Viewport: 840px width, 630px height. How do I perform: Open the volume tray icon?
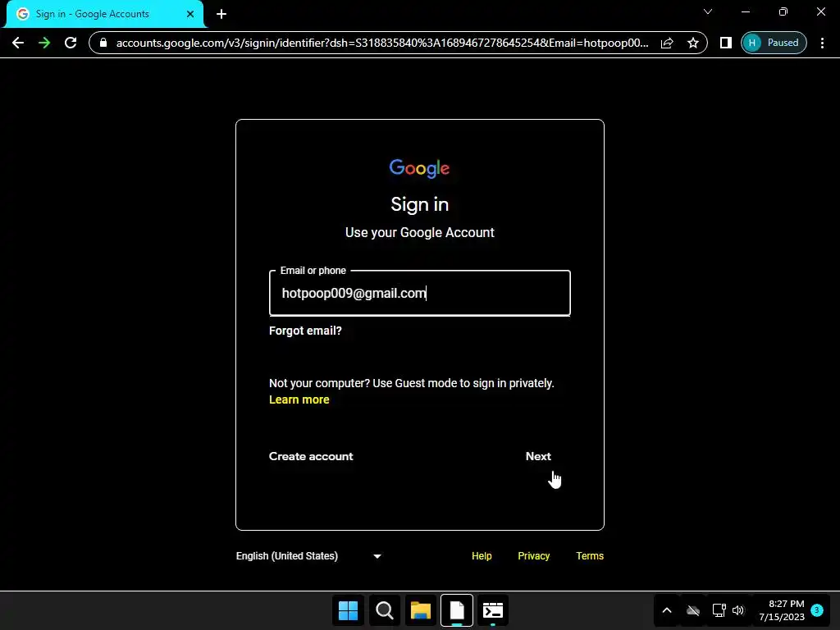pos(738,610)
